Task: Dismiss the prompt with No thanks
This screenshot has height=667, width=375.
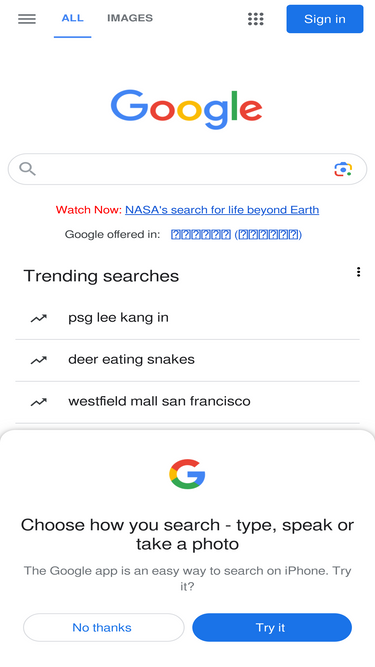Action: 104,627
